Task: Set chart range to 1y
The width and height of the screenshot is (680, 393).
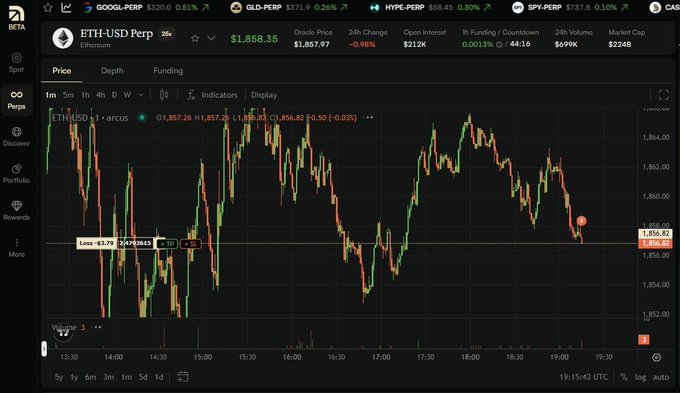Action: tap(74, 377)
